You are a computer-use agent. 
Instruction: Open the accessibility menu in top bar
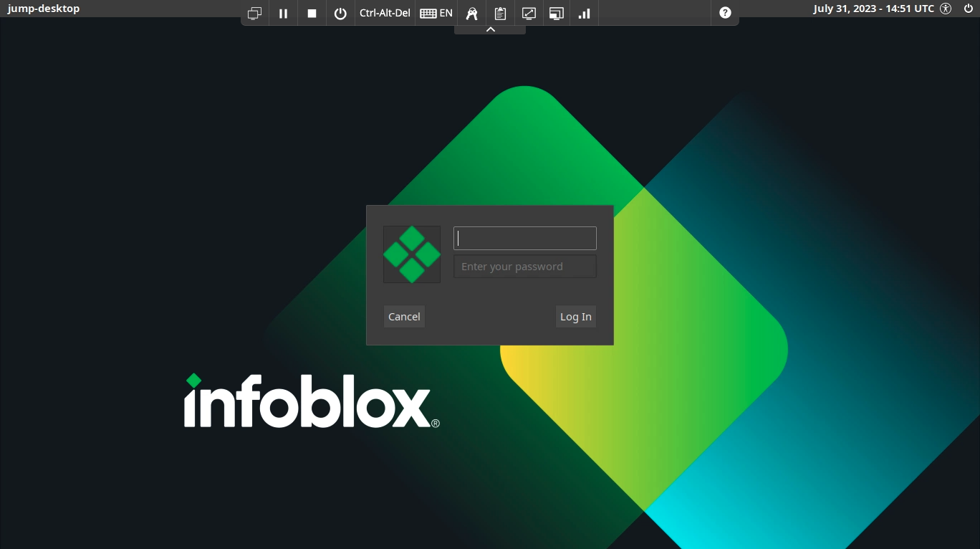(x=946, y=9)
